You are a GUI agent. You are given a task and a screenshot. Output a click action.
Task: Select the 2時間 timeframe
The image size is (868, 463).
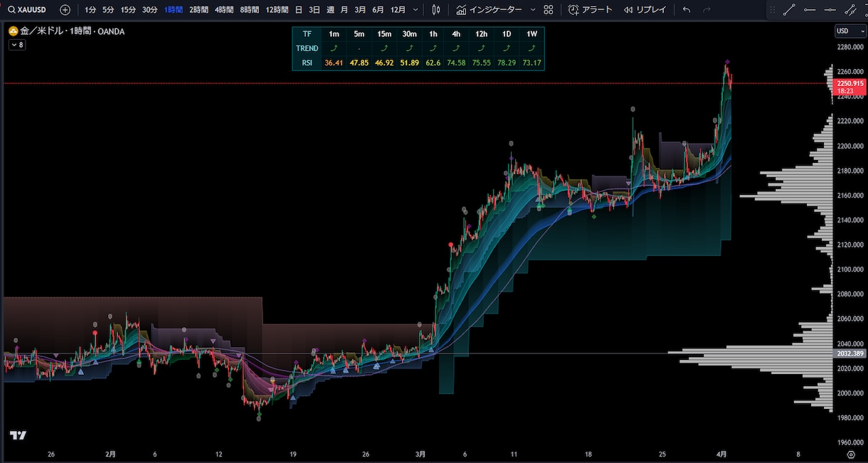pyautogui.click(x=199, y=10)
